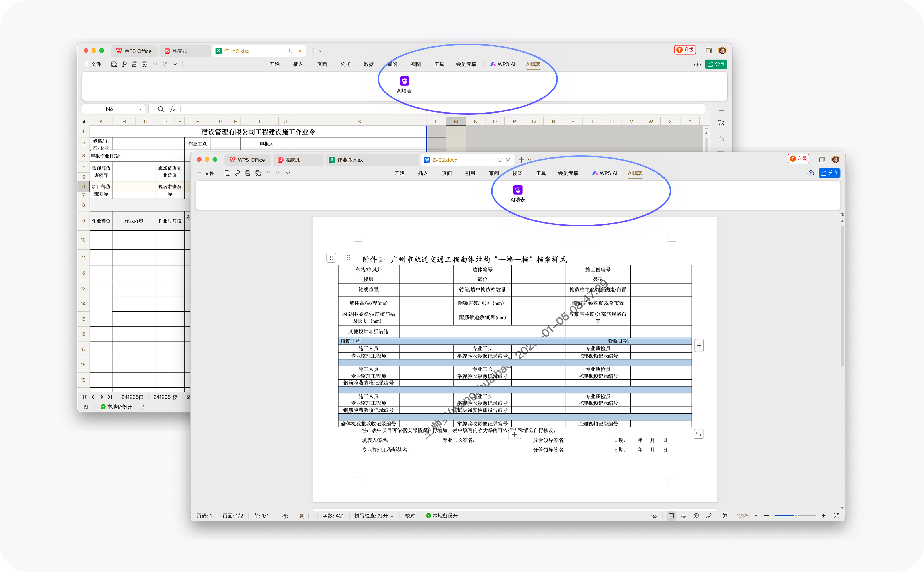Click the globe web layout icon in the status bar
Viewport: 924px width, 572px height.
coord(696,516)
